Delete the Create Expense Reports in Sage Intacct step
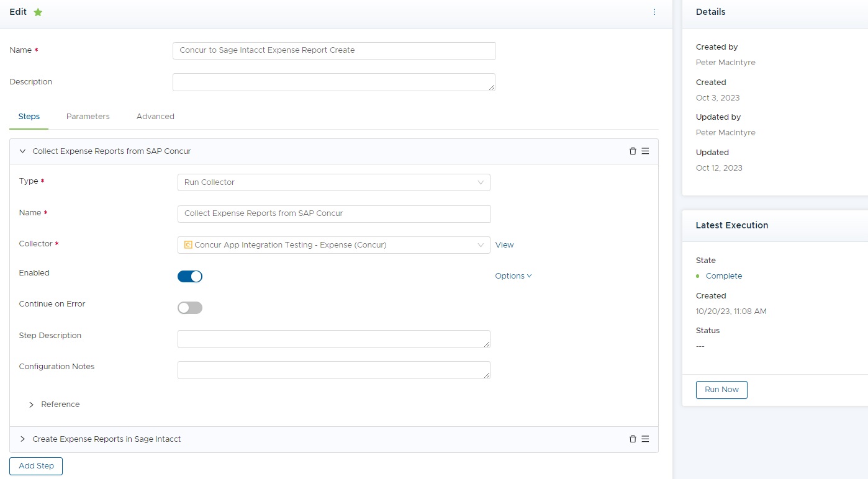Screen dimensions: 868x479 (633, 439)
